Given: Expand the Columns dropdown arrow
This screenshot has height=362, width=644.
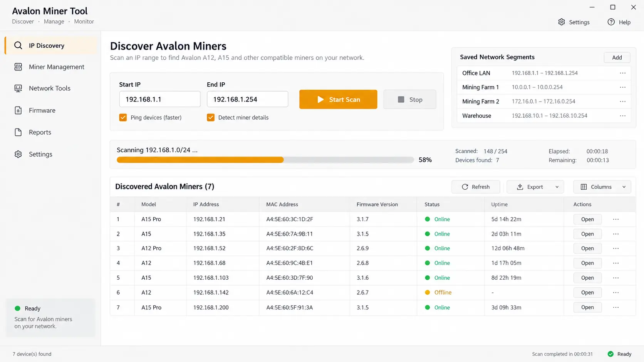Looking at the screenshot, I should [x=624, y=187].
